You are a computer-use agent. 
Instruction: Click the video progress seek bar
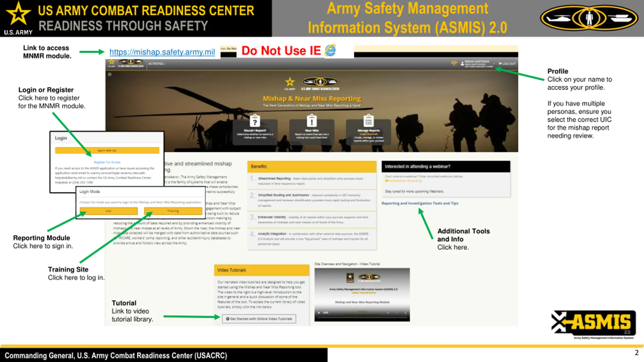click(x=362, y=318)
